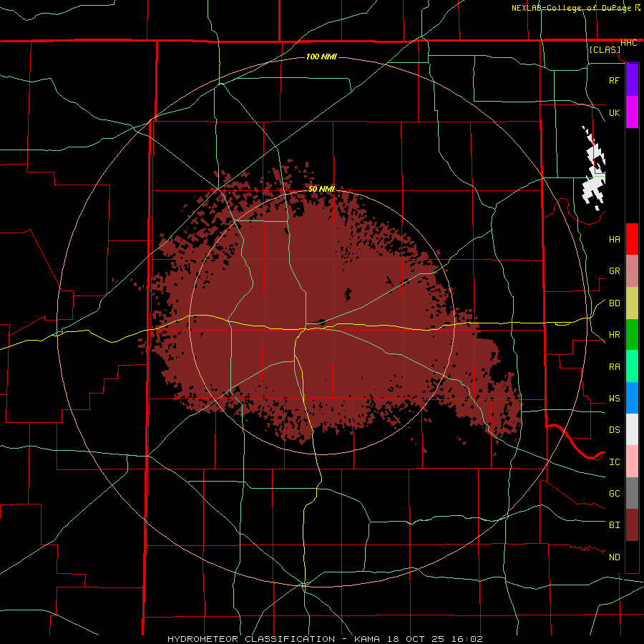Click the HA legend label
The image size is (644, 644).
614,239
